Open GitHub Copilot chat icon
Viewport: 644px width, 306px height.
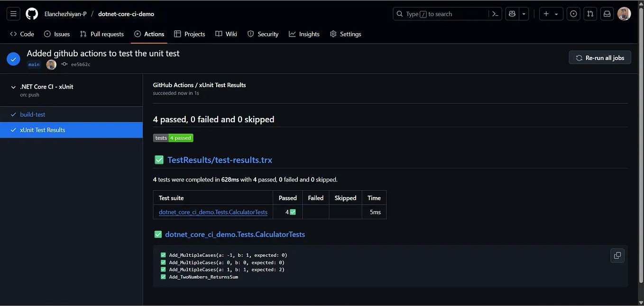(x=511, y=14)
